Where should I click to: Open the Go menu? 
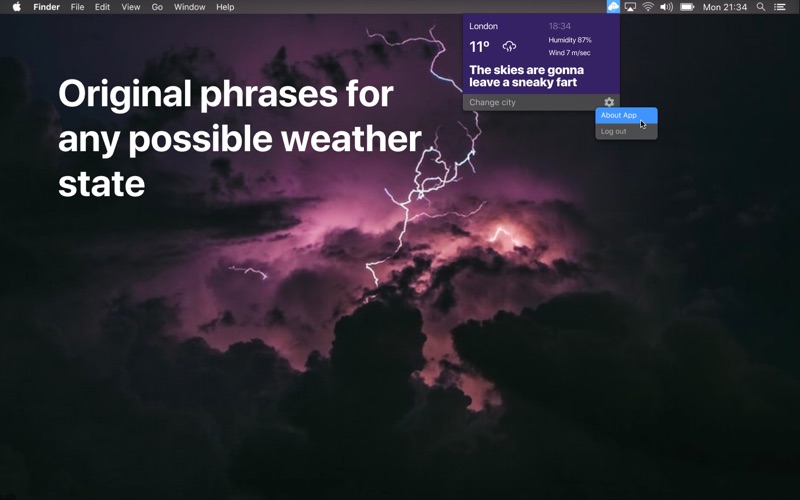click(157, 7)
